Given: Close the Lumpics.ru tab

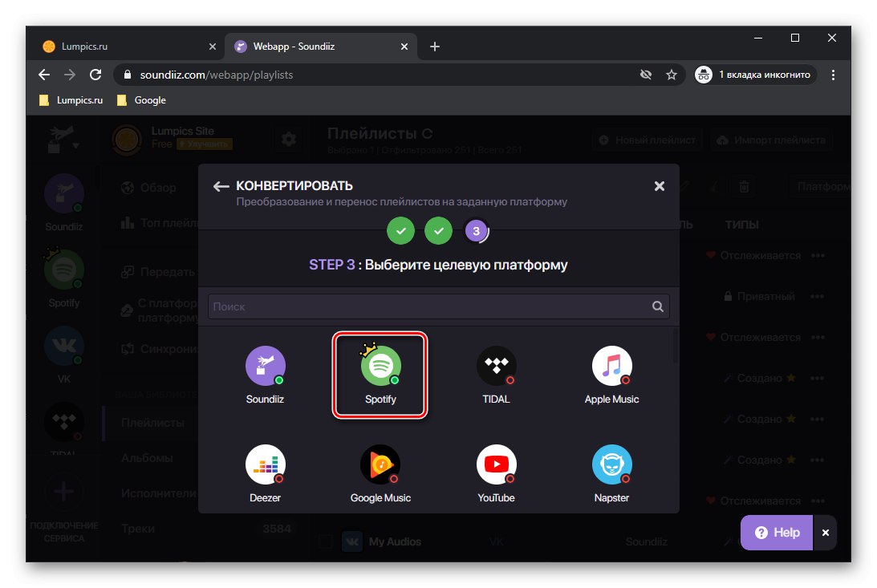Looking at the screenshot, I should (213, 47).
